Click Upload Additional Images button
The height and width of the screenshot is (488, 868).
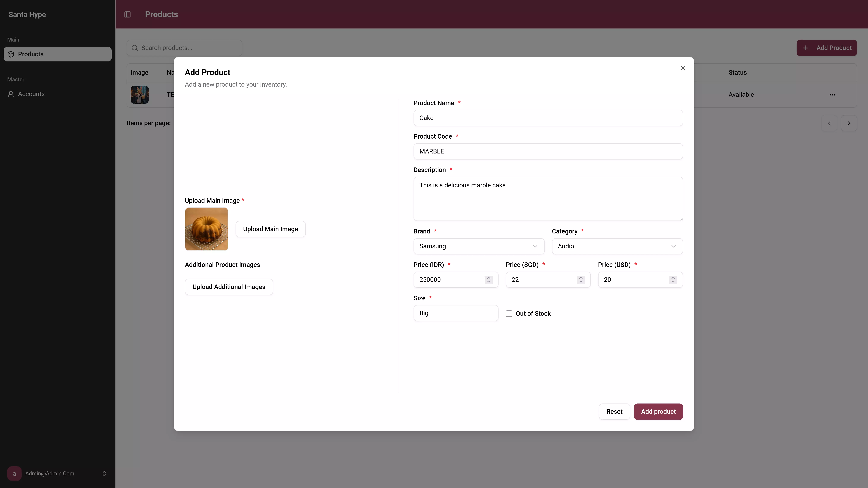point(229,287)
